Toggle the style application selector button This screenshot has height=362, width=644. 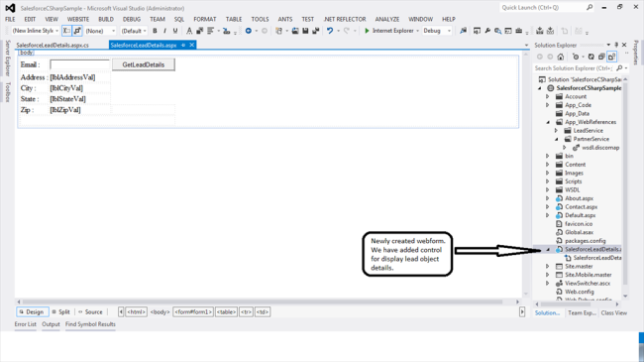(x=77, y=31)
